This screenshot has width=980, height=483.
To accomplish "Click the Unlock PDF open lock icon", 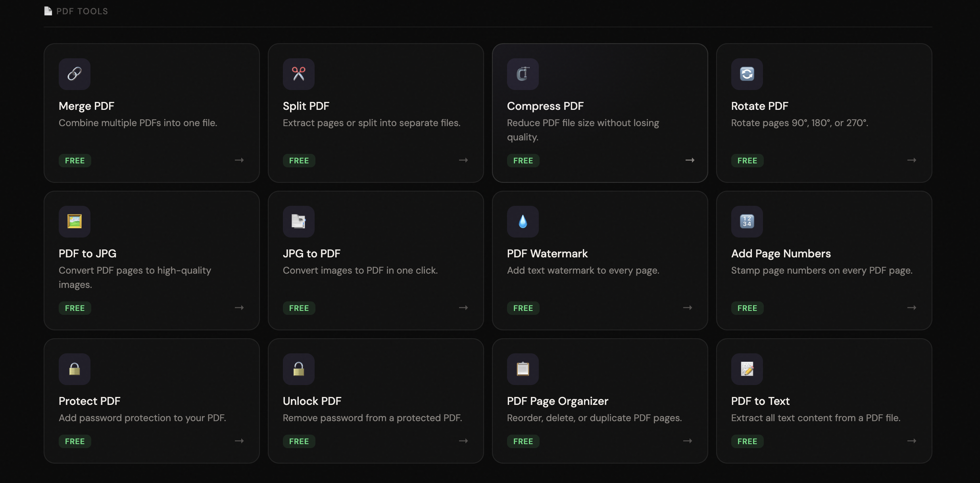I will coord(299,369).
